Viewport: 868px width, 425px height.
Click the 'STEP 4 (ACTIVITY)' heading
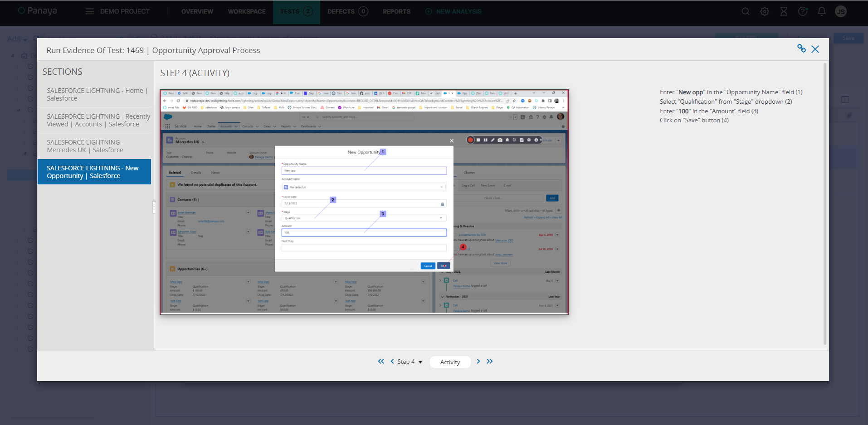click(x=195, y=73)
